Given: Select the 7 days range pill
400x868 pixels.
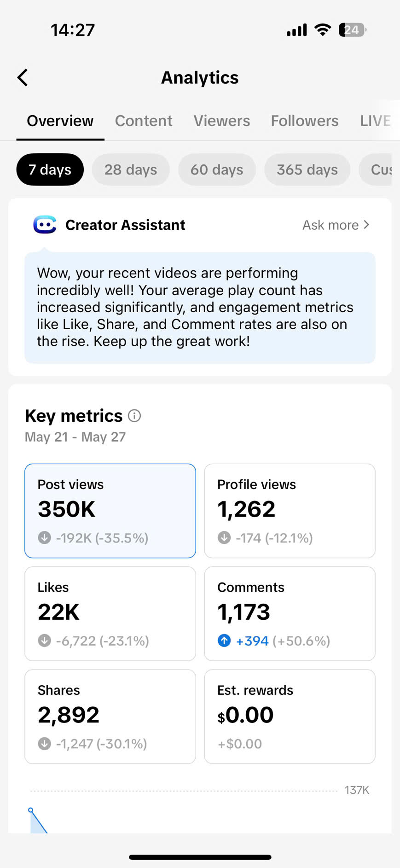Looking at the screenshot, I should tap(50, 169).
